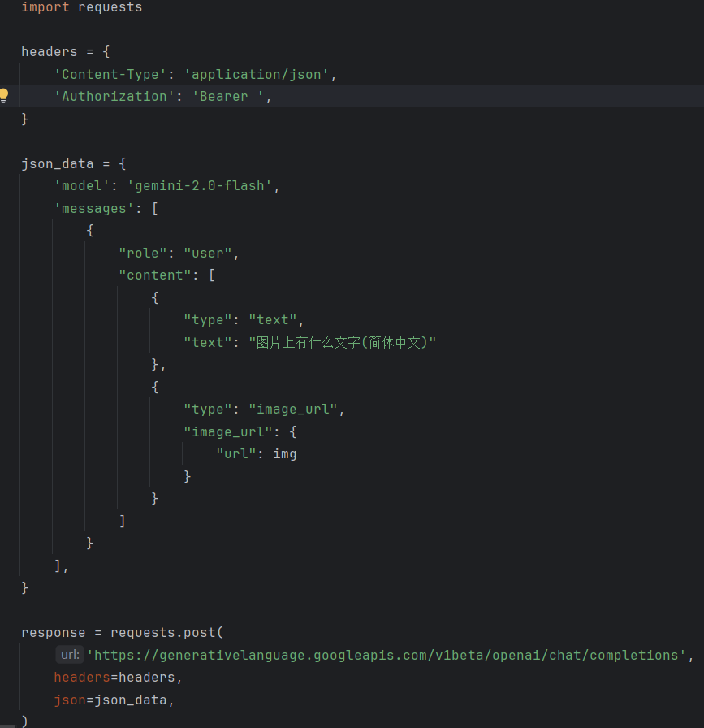This screenshot has height=728, width=704.
Task: Click the "content" key string
Action: (x=155, y=275)
